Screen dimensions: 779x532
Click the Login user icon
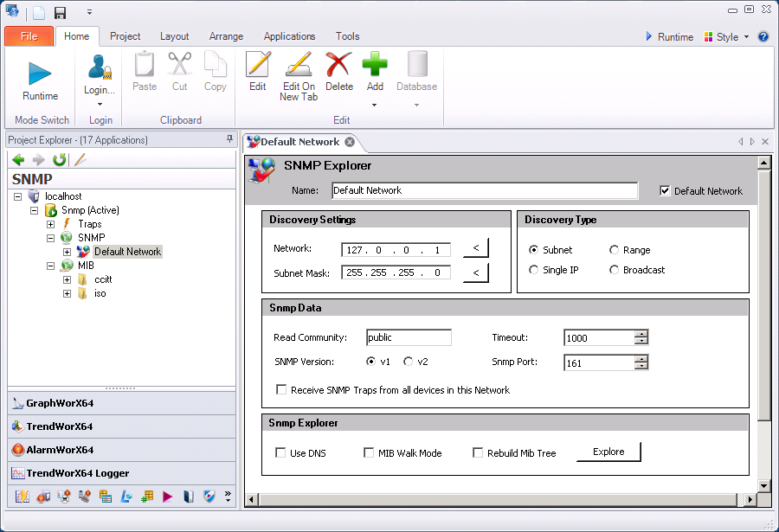(100, 67)
